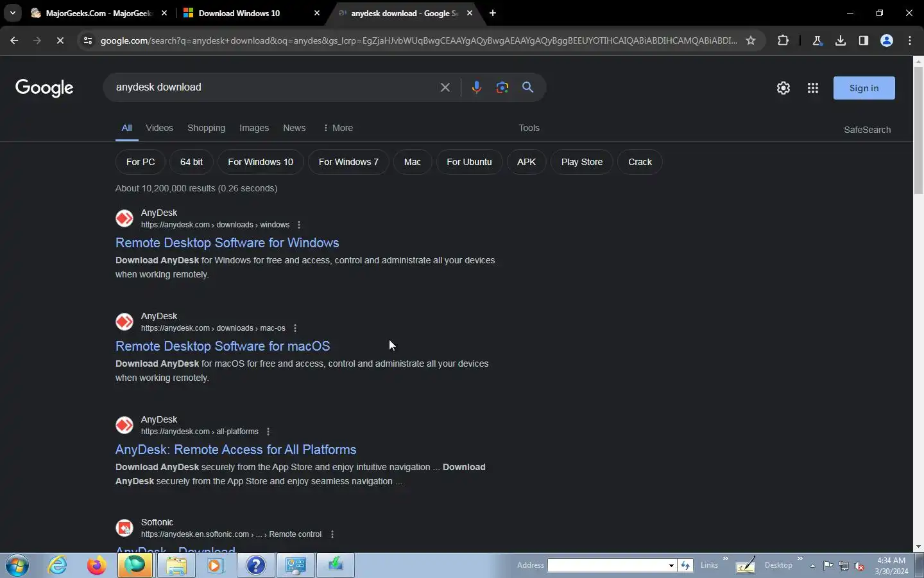Stop loading the page
924x578 pixels.
coord(60,40)
